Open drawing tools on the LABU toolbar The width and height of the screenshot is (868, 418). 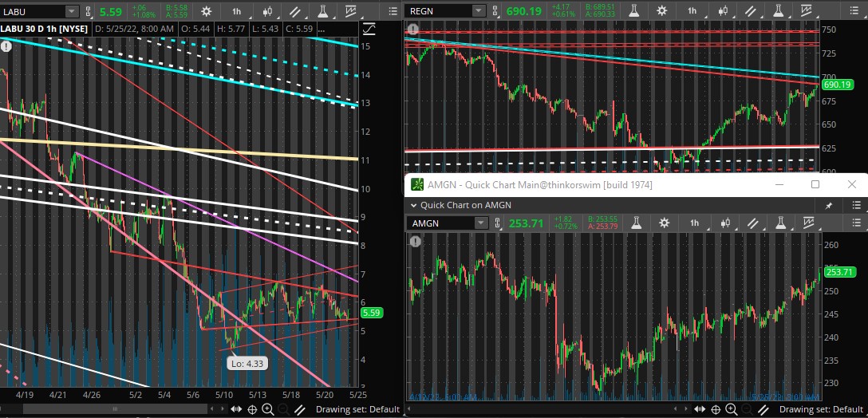pyautogui.click(x=296, y=11)
